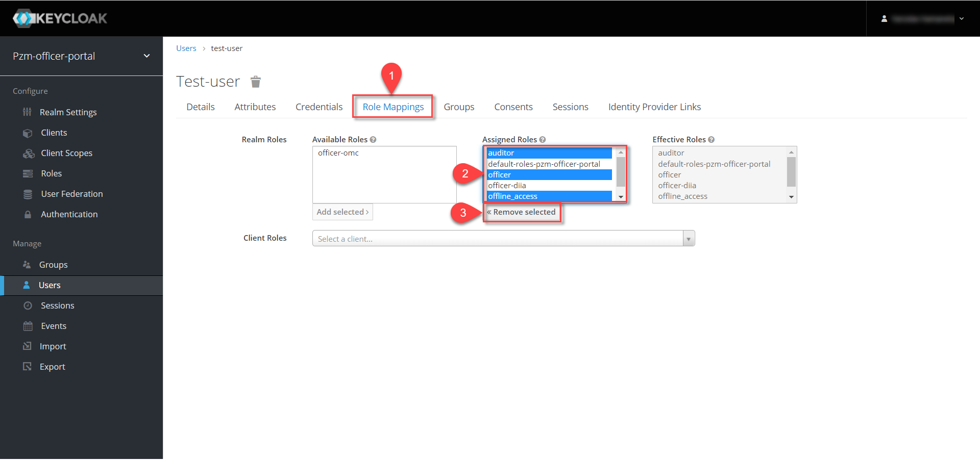Select officer-diia in Assigned Roles list
Viewport: 980px width, 460px height.
pos(507,186)
